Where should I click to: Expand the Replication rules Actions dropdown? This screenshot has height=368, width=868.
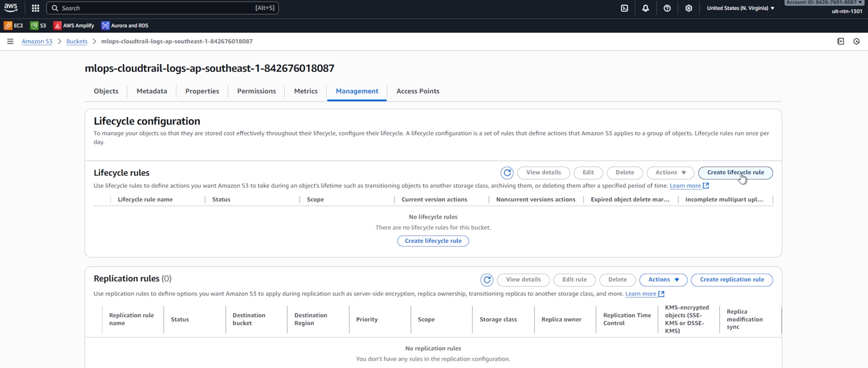pos(663,280)
